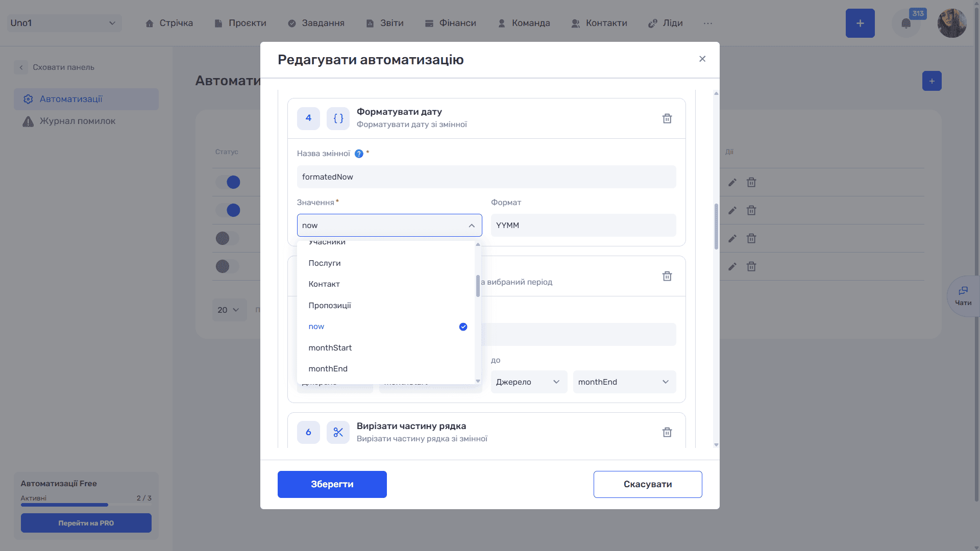Screen dimensions: 980x551
Task: Click the Назва змінної field formatedNow
Action: coord(486,177)
